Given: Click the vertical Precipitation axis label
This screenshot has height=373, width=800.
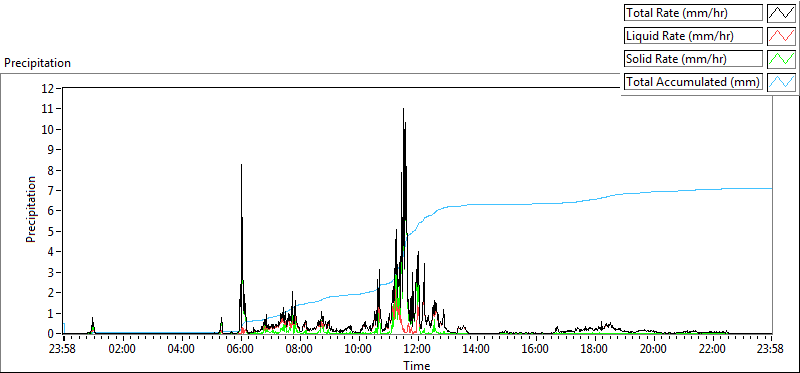Looking at the screenshot, I should click(31, 209).
